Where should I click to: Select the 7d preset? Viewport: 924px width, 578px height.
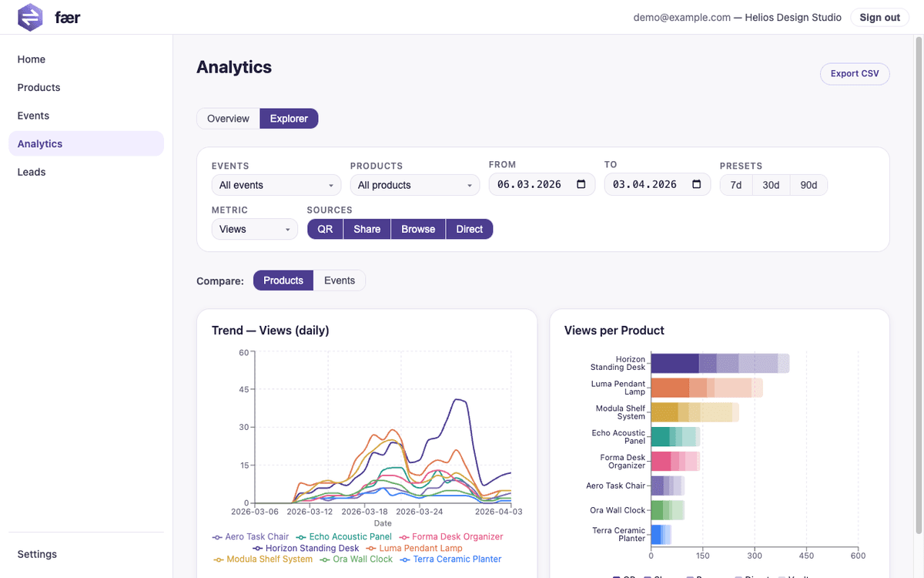pos(735,184)
